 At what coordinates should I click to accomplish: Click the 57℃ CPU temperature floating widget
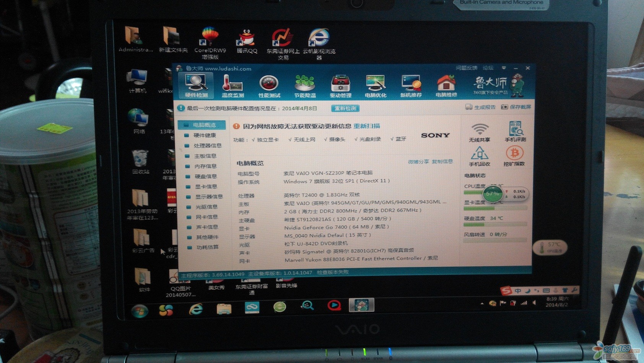(x=550, y=247)
